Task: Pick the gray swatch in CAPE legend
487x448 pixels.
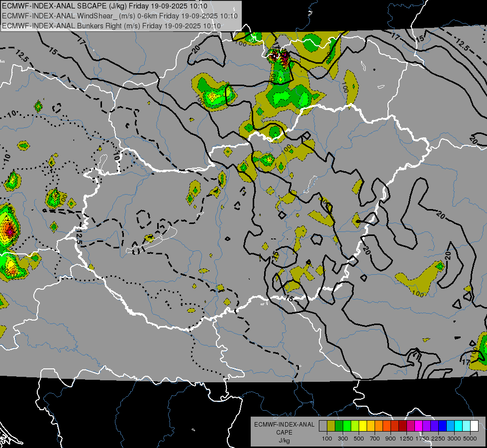Action: (323, 426)
